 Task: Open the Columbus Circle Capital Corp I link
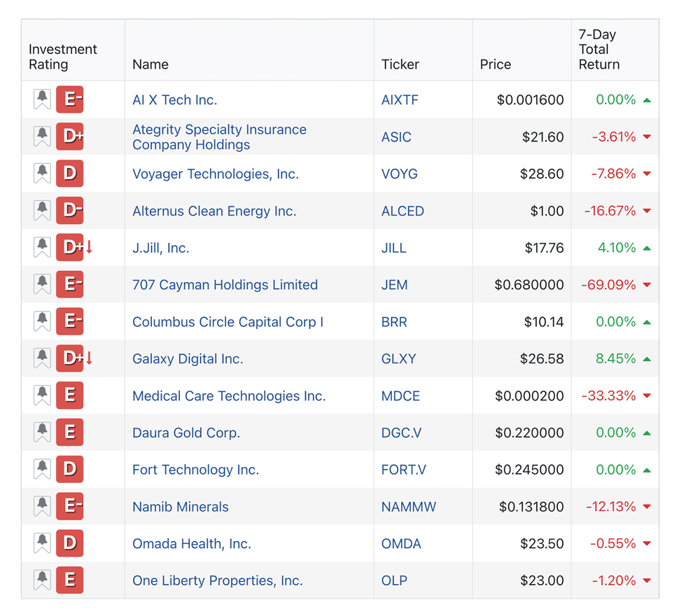point(227,322)
